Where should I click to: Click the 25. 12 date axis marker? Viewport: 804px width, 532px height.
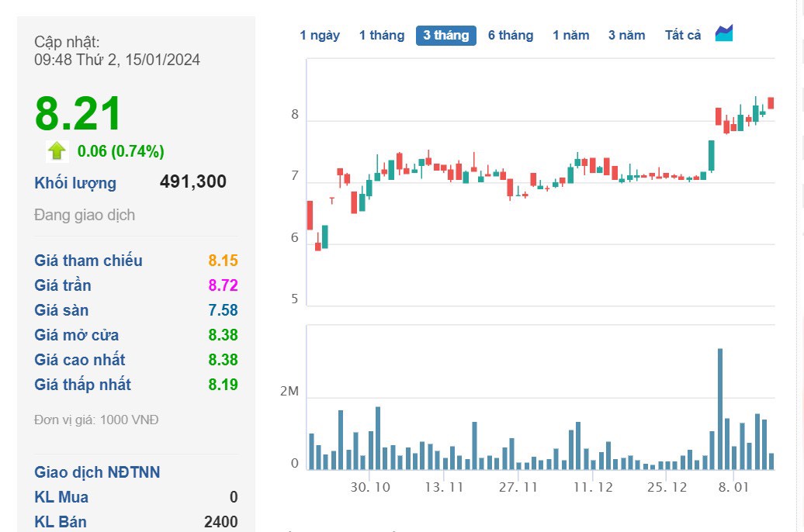667,487
